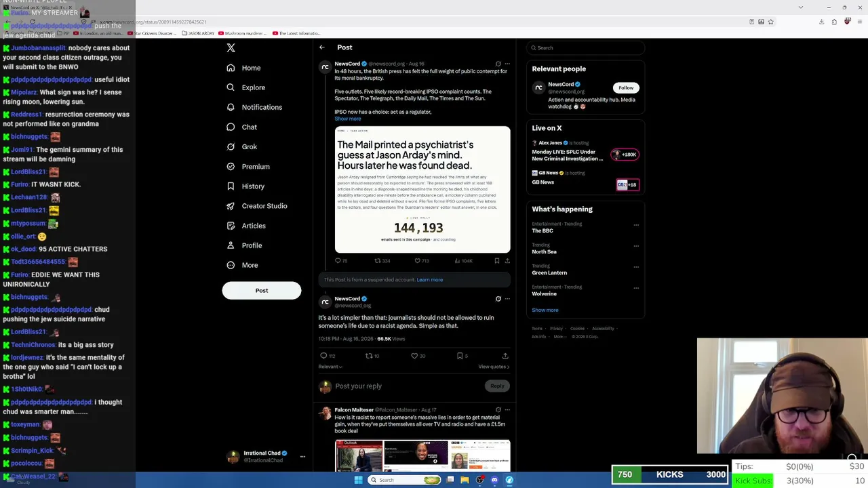Viewport: 868px width, 488px height.
Task: Like the post with 30 likes
Action: click(x=418, y=356)
